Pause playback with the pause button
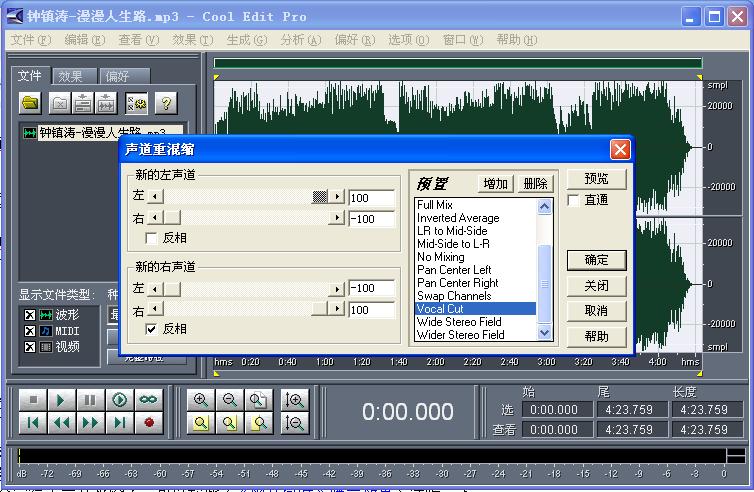754x492 pixels. pos(89,400)
